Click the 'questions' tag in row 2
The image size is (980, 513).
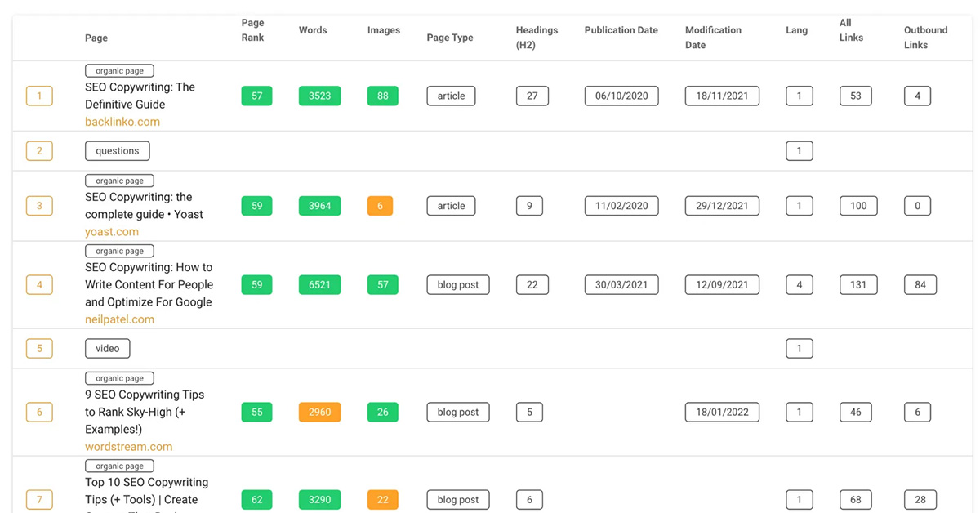point(118,151)
